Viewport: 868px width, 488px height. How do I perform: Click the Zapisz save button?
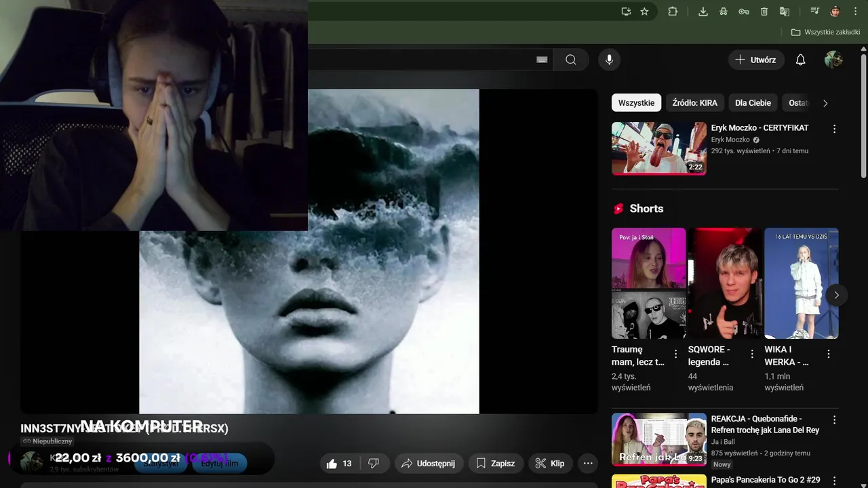496,464
